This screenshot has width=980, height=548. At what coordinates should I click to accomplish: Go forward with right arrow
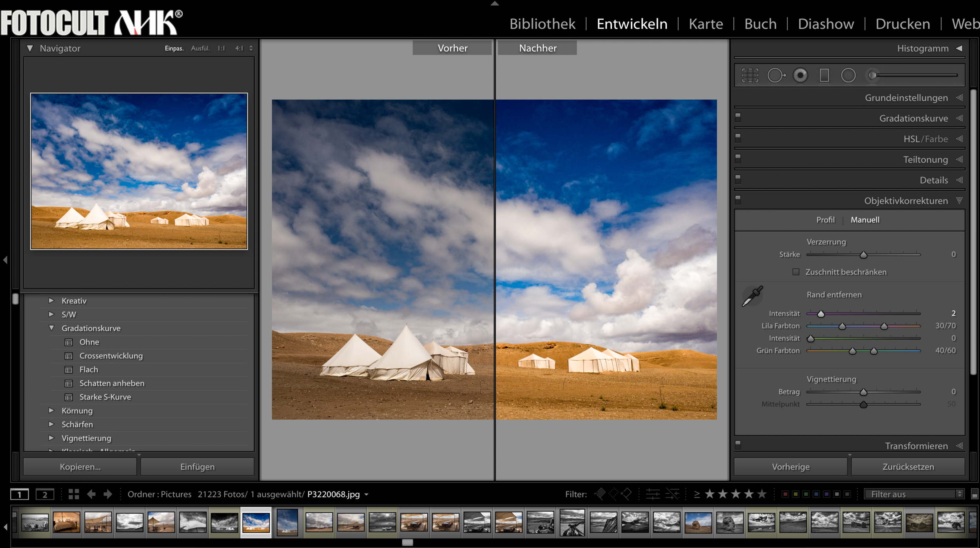tap(108, 494)
